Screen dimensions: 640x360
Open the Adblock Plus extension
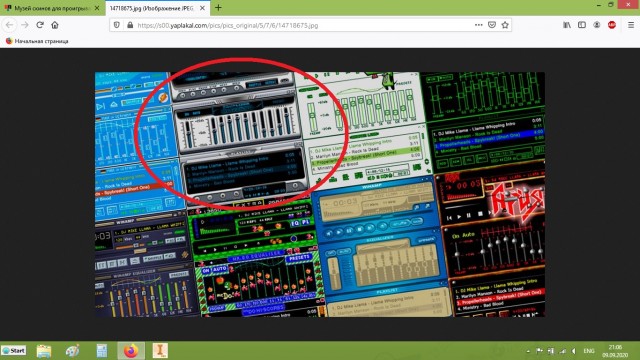click(611, 25)
